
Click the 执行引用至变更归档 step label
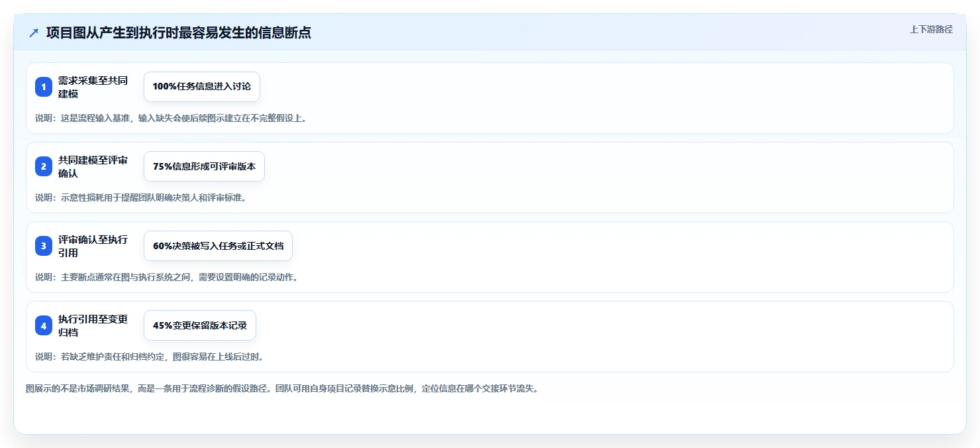pos(93,325)
